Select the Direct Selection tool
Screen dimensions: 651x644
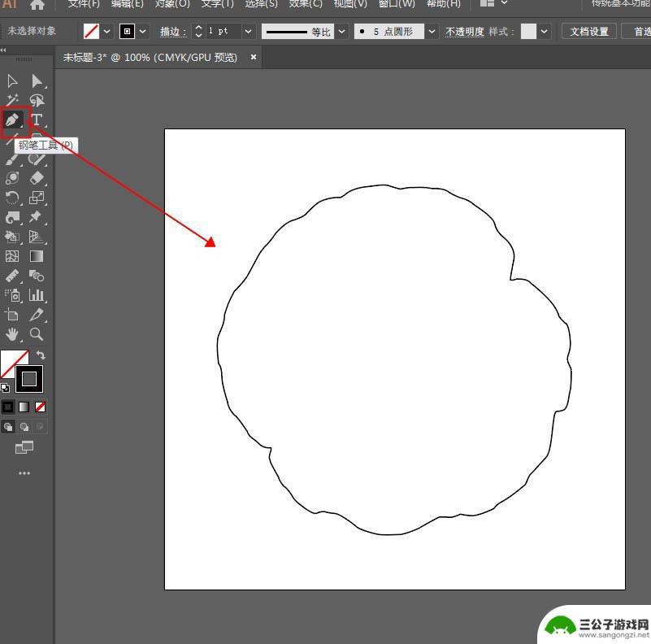[x=37, y=81]
